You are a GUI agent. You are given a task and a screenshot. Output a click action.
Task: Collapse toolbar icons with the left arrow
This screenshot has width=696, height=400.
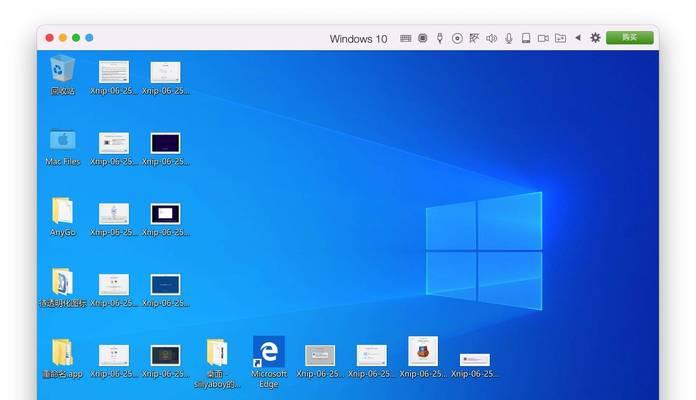[578, 38]
